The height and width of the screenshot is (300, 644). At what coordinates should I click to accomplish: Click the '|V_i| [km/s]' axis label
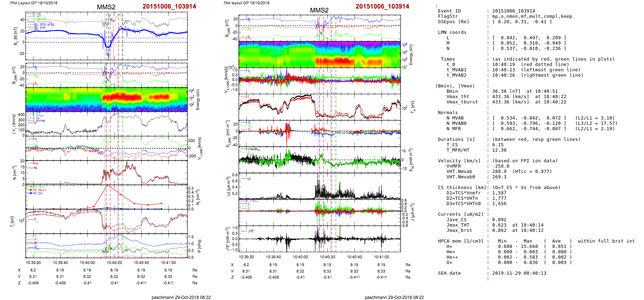click(x=14, y=124)
